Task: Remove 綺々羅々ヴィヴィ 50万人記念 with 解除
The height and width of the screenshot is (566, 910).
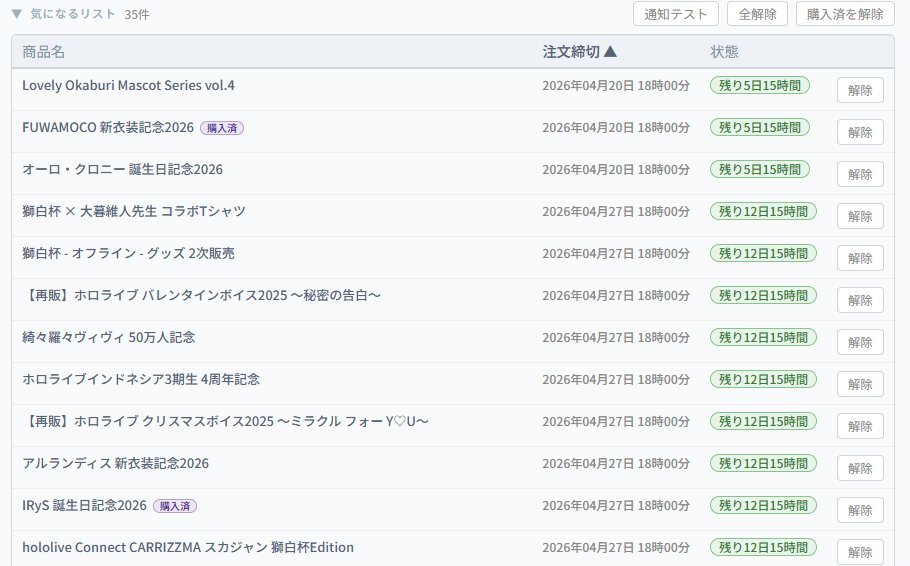Action: (860, 342)
